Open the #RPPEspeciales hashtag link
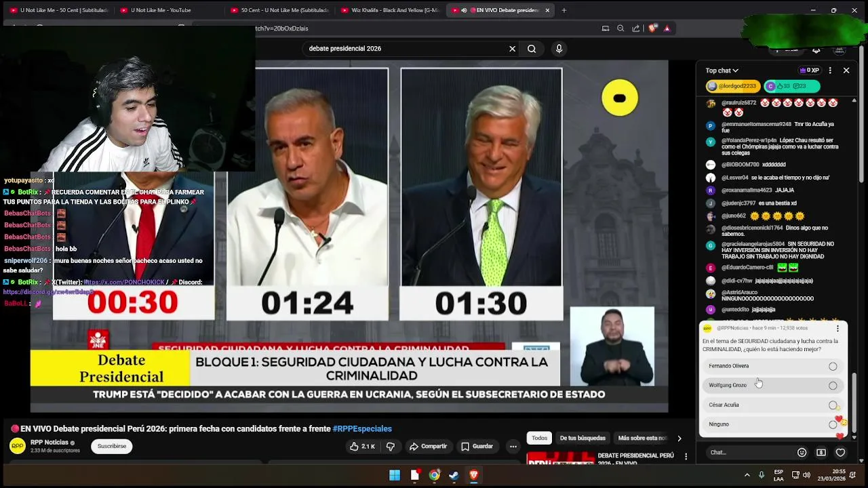This screenshot has width=868, height=488. point(362,429)
